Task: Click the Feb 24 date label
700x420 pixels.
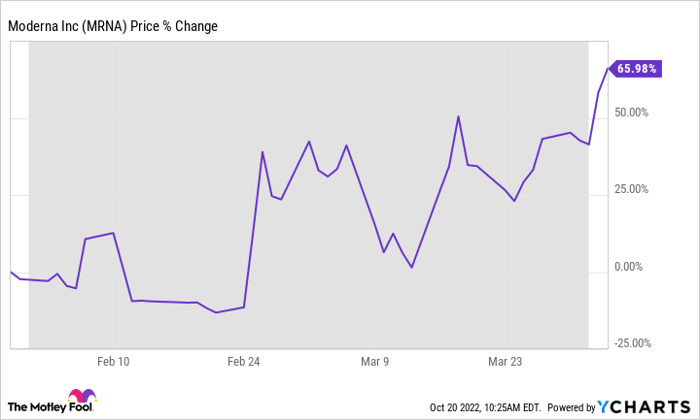Action: pos(244,361)
